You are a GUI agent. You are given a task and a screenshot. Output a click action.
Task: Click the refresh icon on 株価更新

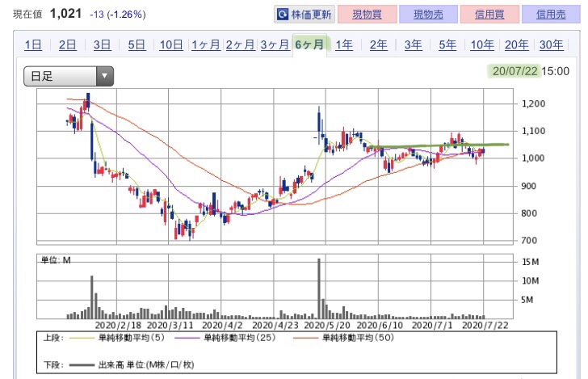click(x=283, y=15)
